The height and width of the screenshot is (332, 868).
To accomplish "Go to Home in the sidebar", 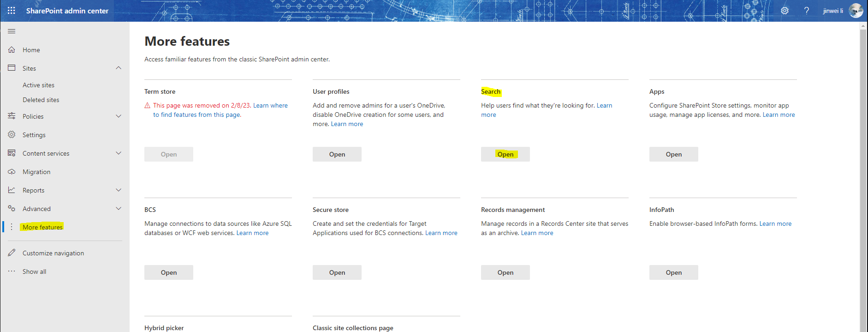I will 31,50.
